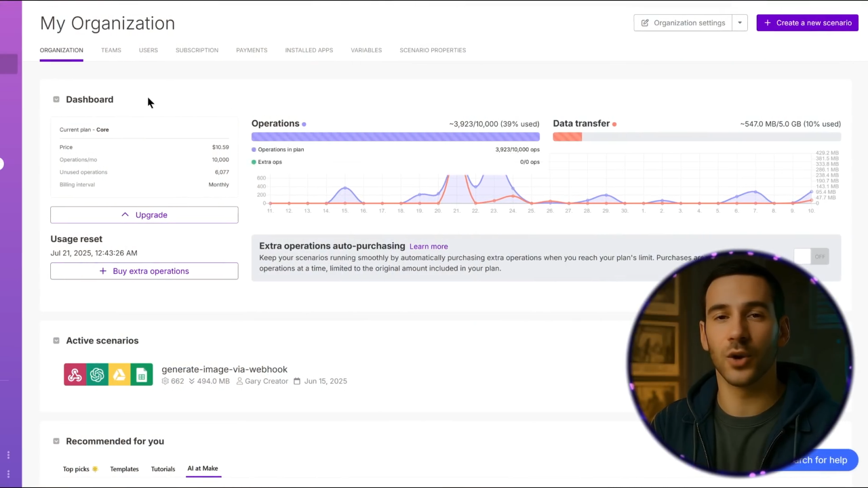
Task: Click the operations usage chart peak near day 15
Action: point(345,188)
